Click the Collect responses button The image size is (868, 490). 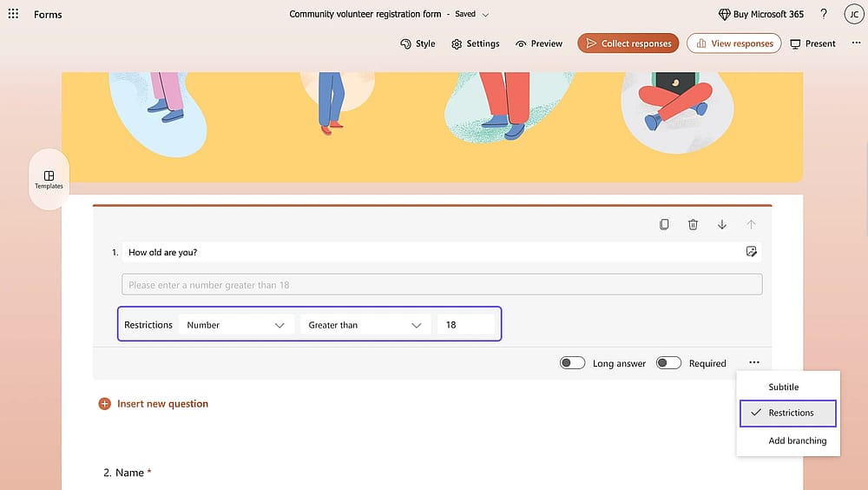pos(628,43)
